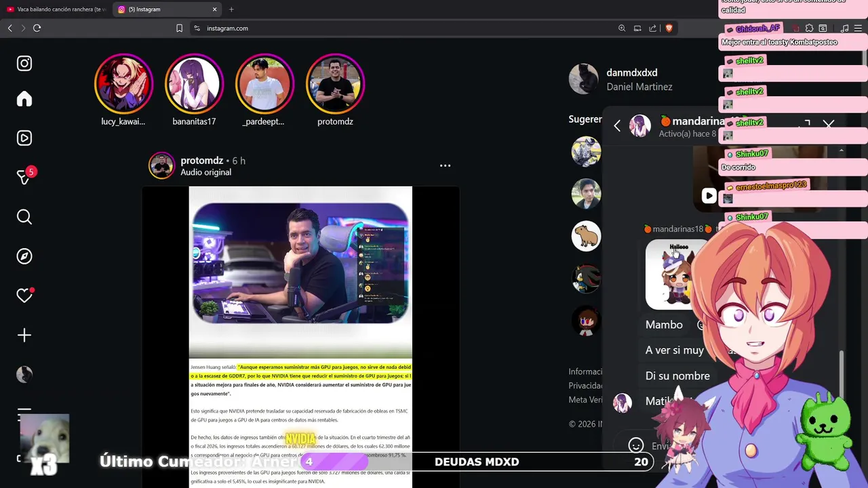Open the Hallooo sticker image in chat

[671, 274]
